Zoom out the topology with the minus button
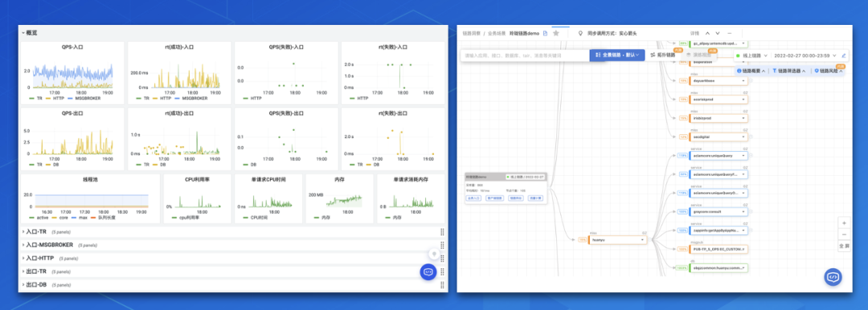Viewport: 868px width, 310px height. pos(844,234)
